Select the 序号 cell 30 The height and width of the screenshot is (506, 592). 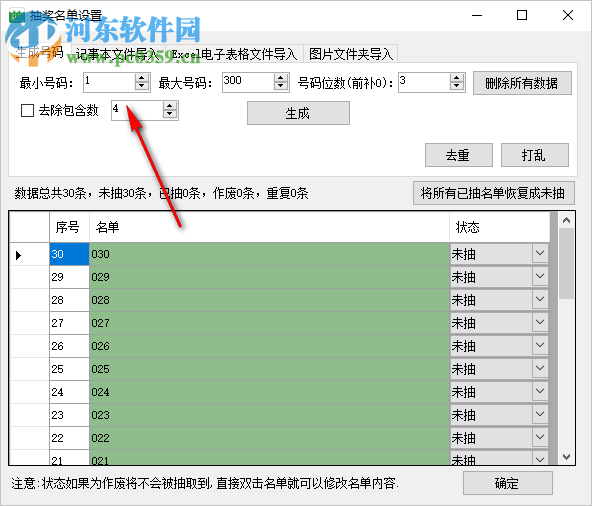click(x=69, y=254)
